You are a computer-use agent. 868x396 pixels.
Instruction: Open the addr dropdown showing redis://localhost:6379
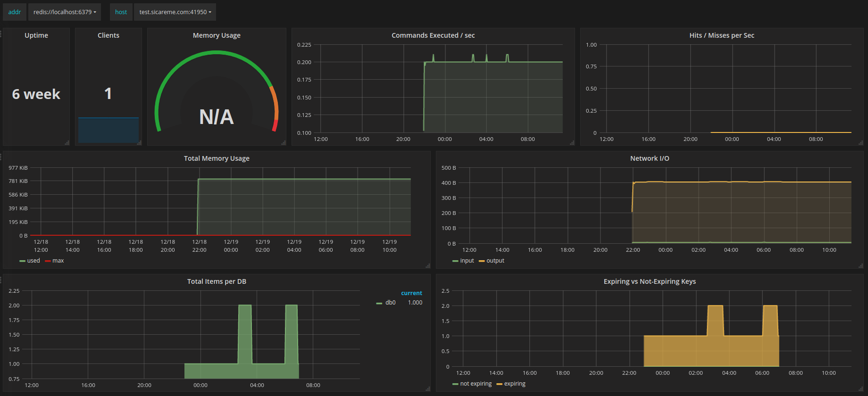[x=65, y=12]
